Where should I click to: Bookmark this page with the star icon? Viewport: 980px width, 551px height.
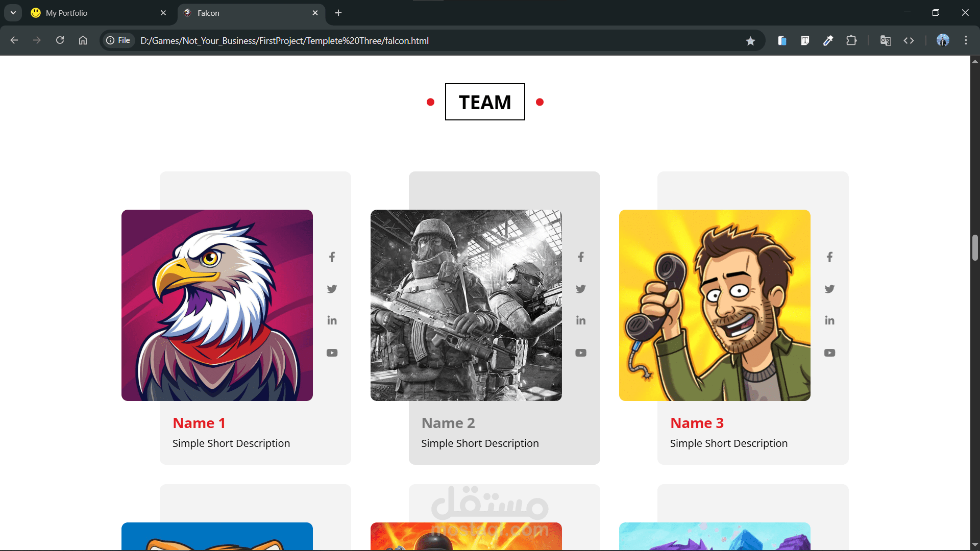750,41
